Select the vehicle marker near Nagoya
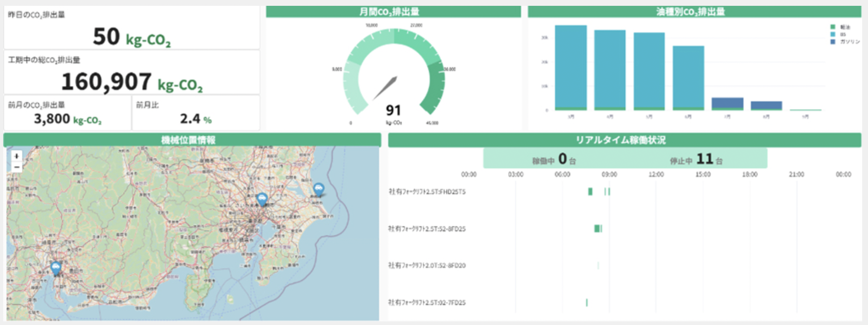This screenshot has height=325, width=868. point(55,268)
